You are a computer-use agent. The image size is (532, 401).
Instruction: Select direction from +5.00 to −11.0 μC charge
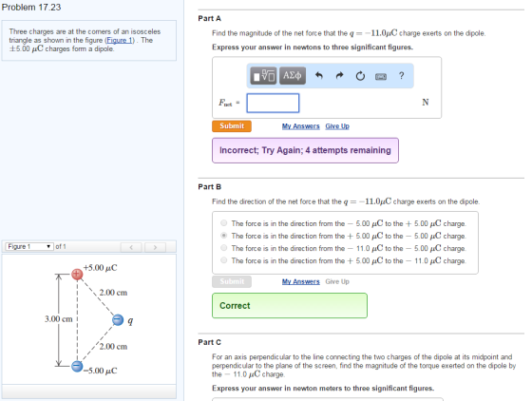point(223,260)
